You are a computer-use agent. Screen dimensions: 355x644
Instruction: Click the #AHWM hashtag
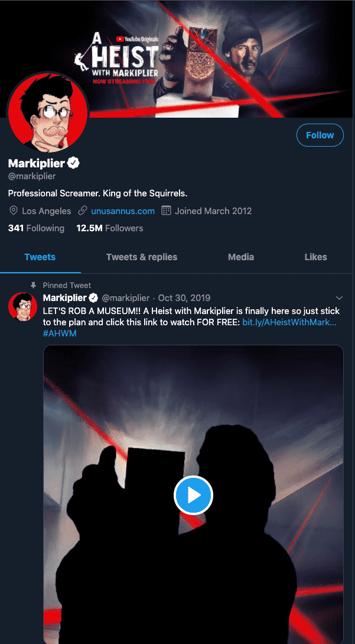tap(60, 334)
